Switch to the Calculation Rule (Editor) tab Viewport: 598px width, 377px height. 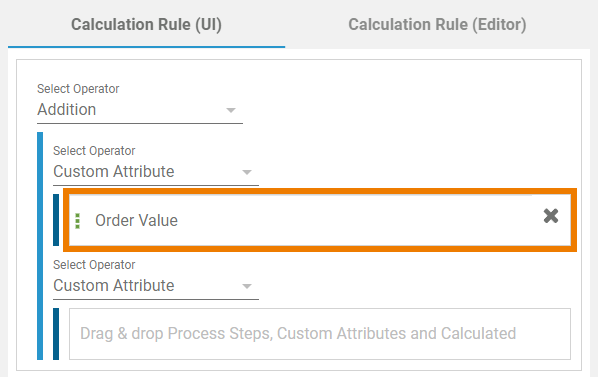click(437, 25)
